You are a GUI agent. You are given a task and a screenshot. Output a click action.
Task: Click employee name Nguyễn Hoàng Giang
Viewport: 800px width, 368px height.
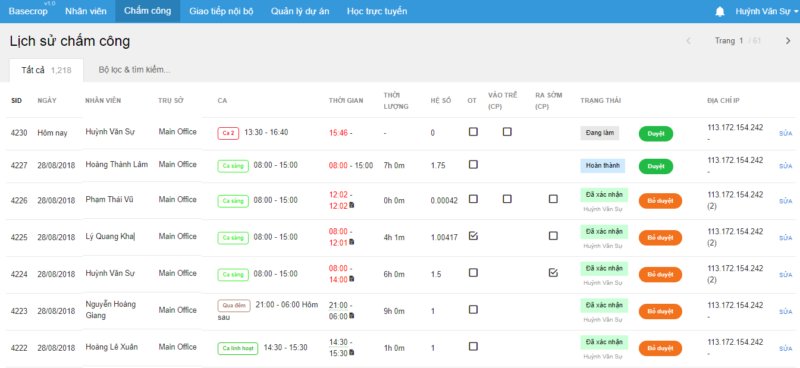click(x=111, y=310)
